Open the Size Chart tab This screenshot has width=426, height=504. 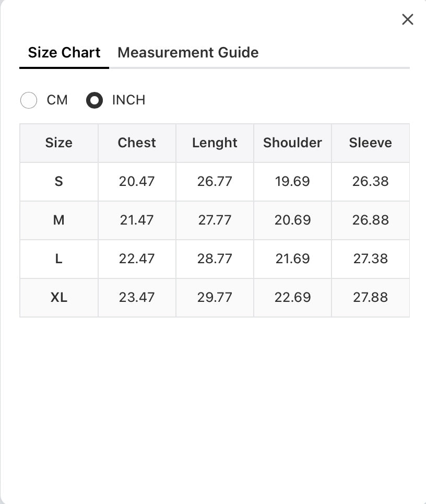(x=64, y=52)
